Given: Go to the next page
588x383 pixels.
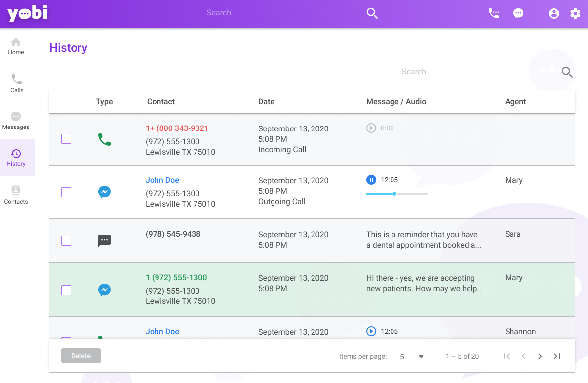Looking at the screenshot, I should [540, 356].
